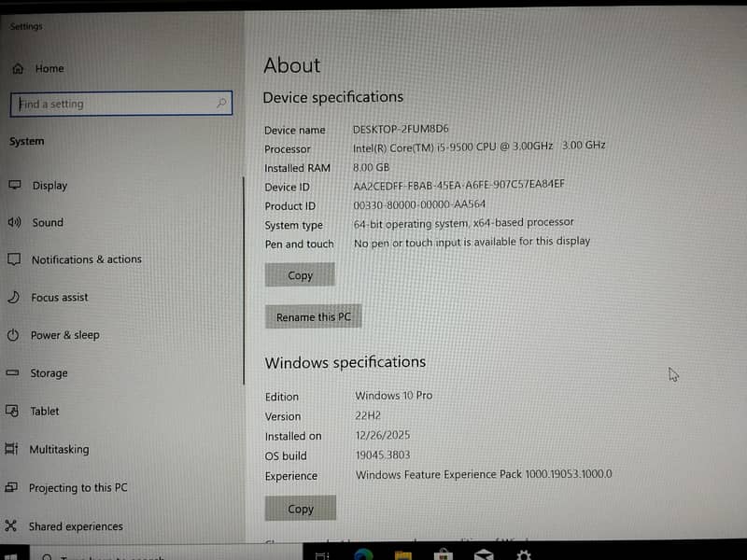
Task: Select the Device ID value AA2CEDFF
Action: [458, 185]
